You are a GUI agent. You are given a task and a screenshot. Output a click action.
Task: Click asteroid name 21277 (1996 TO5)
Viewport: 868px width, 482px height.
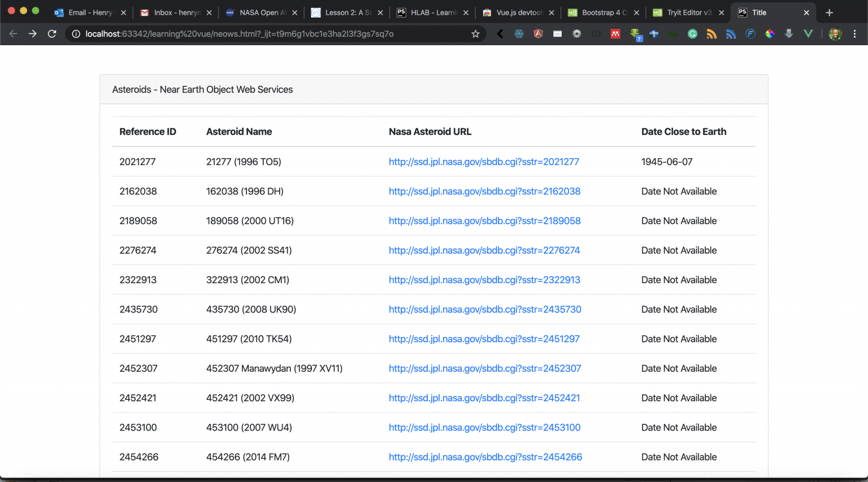(x=244, y=162)
